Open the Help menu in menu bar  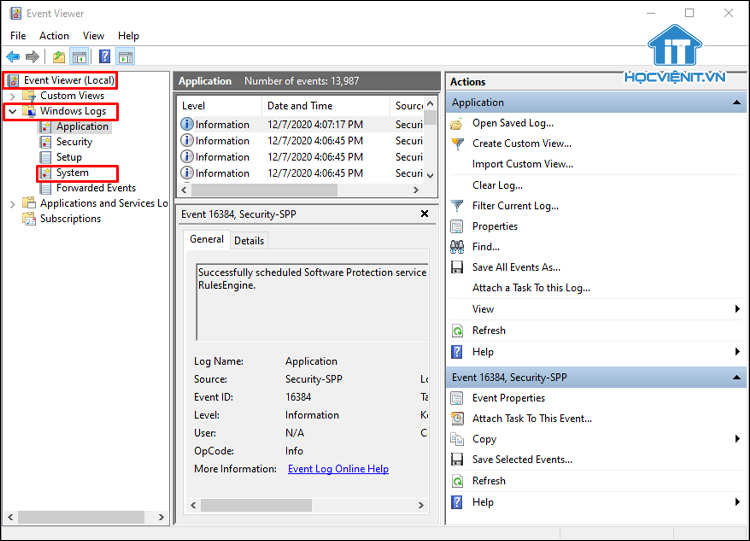[129, 36]
